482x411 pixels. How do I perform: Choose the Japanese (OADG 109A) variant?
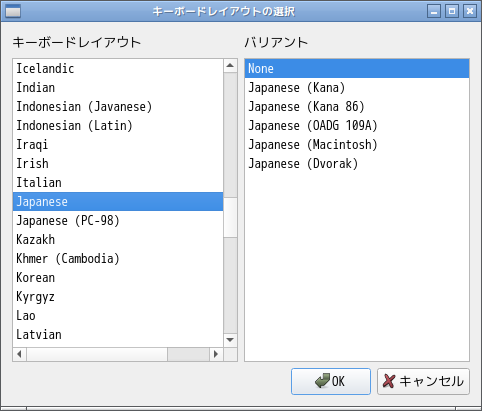click(x=357, y=126)
